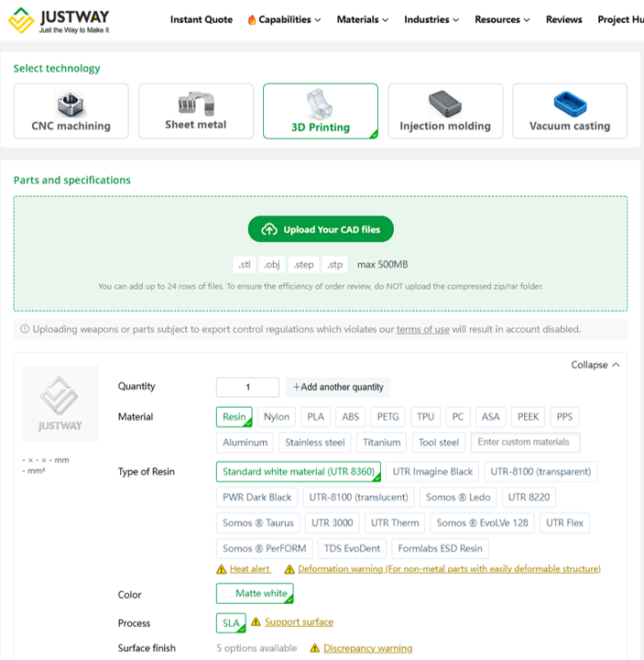
Task: Click the JUSTWAY part preview thumbnail
Action: pos(60,404)
